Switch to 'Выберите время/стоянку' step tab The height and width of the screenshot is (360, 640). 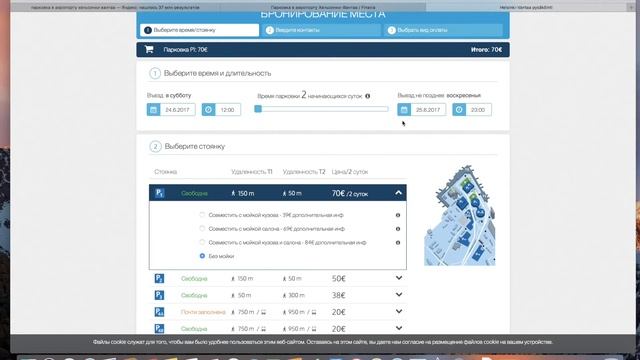(x=200, y=30)
